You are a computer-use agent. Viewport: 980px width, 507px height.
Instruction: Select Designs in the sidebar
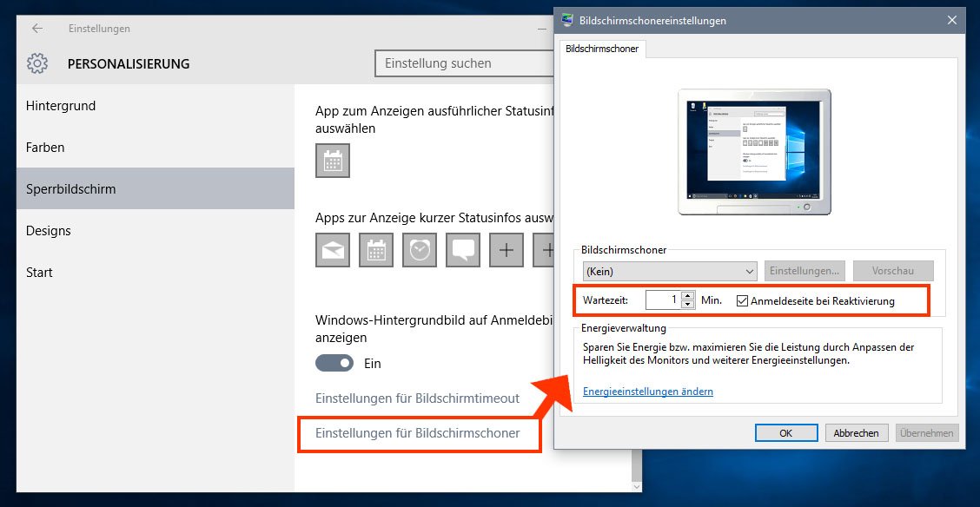[49, 230]
